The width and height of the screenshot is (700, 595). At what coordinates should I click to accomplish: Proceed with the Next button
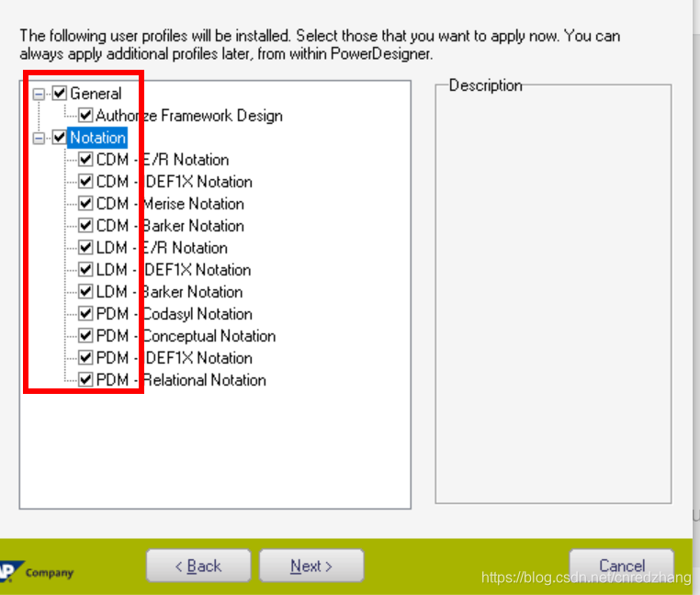click(x=311, y=566)
